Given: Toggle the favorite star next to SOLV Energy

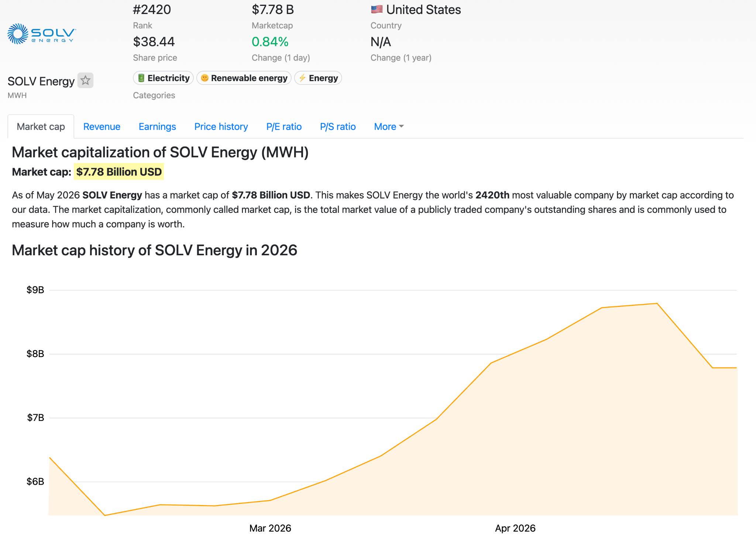Looking at the screenshot, I should [x=85, y=80].
